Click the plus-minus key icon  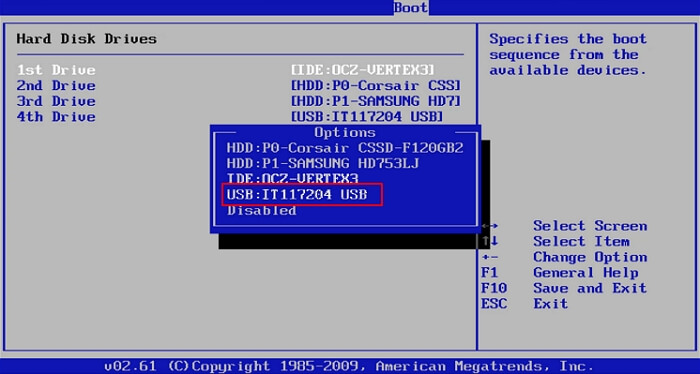click(x=490, y=257)
